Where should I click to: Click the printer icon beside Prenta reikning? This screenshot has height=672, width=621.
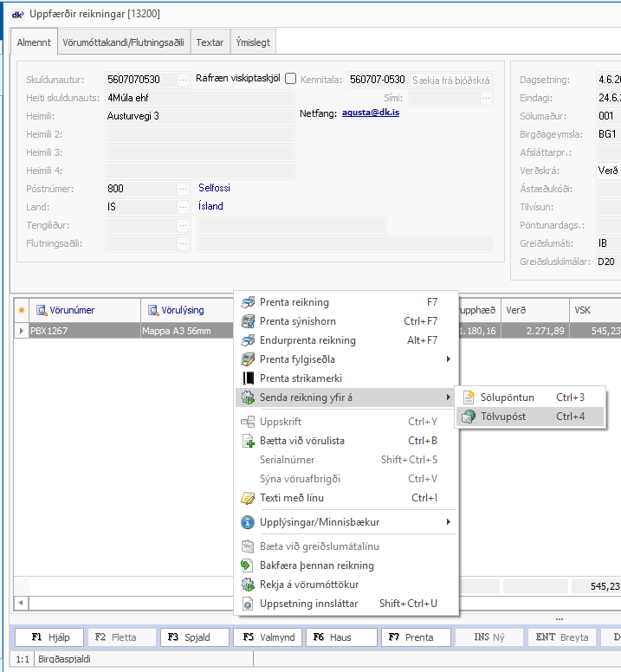(x=248, y=302)
